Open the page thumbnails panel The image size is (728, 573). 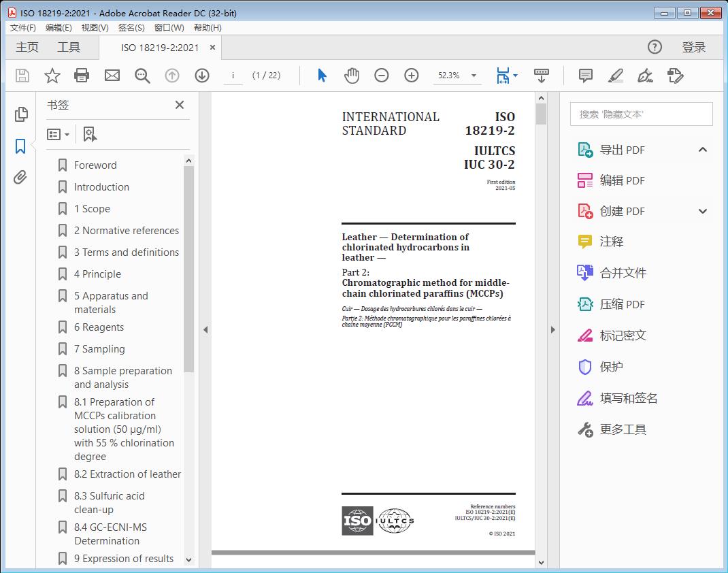point(20,114)
